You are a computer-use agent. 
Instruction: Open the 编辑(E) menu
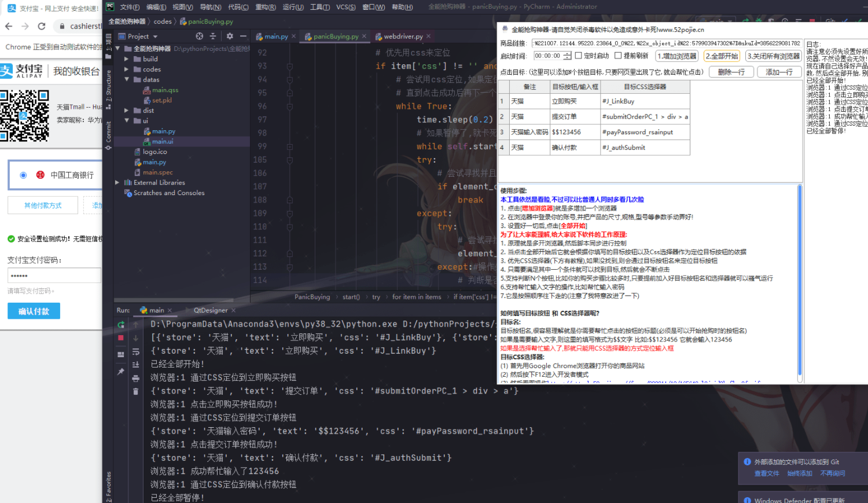tap(156, 7)
